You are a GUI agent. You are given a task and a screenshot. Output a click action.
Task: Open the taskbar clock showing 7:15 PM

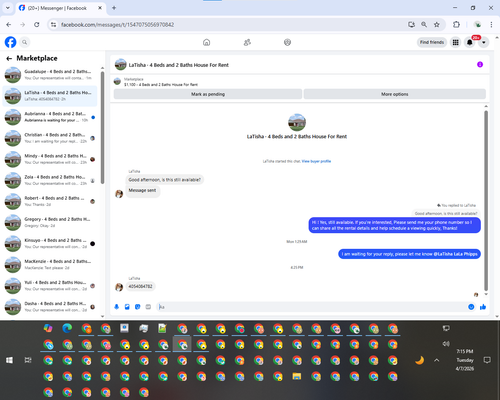(x=465, y=360)
